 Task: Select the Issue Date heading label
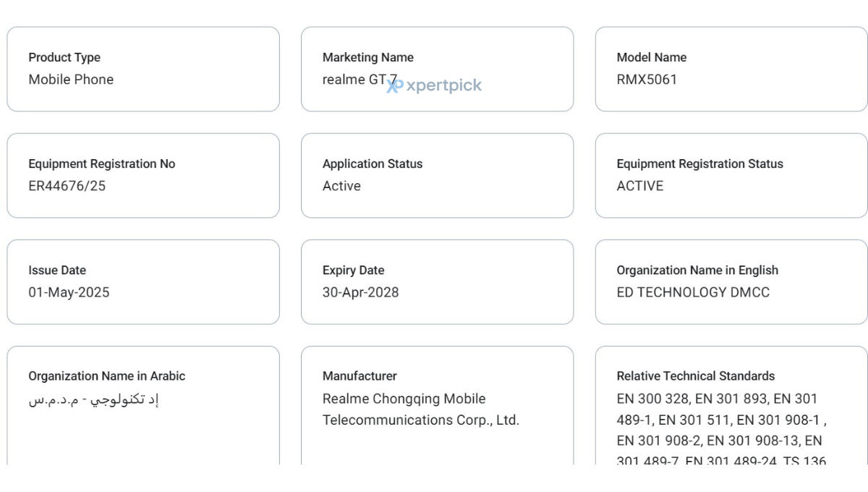point(57,270)
